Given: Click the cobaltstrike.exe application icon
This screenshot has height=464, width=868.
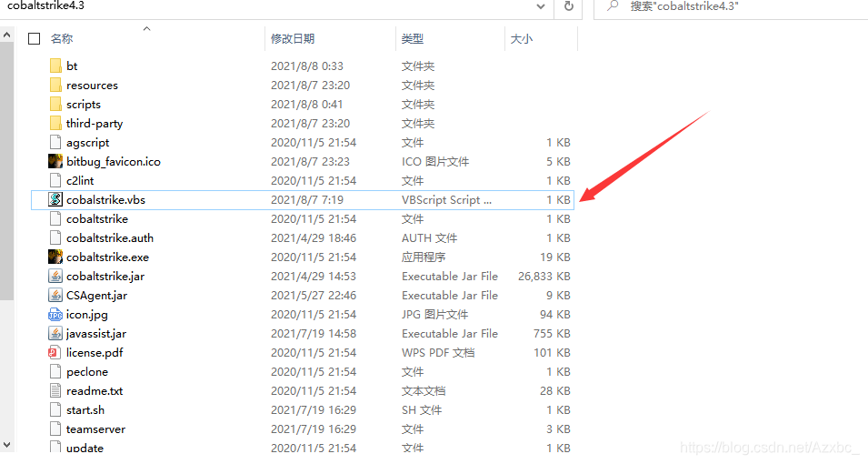Looking at the screenshot, I should (55, 257).
